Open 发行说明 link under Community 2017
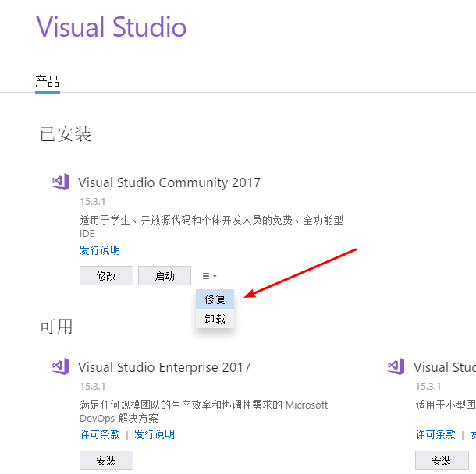The height and width of the screenshot is (474, 476). click(100, 250)
